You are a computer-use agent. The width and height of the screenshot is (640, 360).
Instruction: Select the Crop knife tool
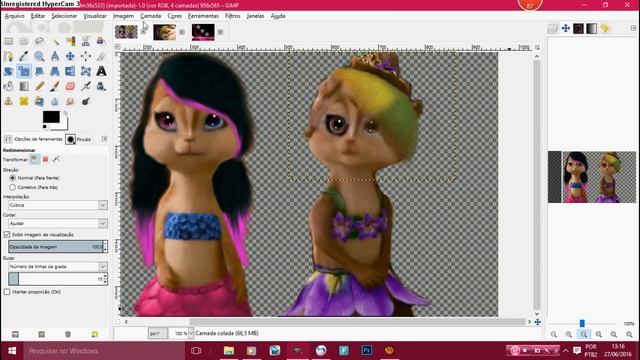(x=101, y=56)
